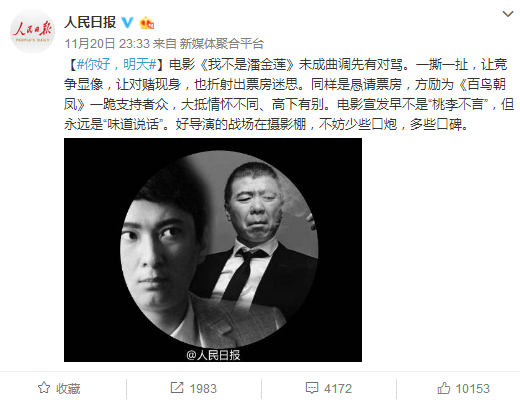The height and width of the screenshot is (400, 520).
Task: Click the thumbs-up like icon
Action: click(444, 388)
